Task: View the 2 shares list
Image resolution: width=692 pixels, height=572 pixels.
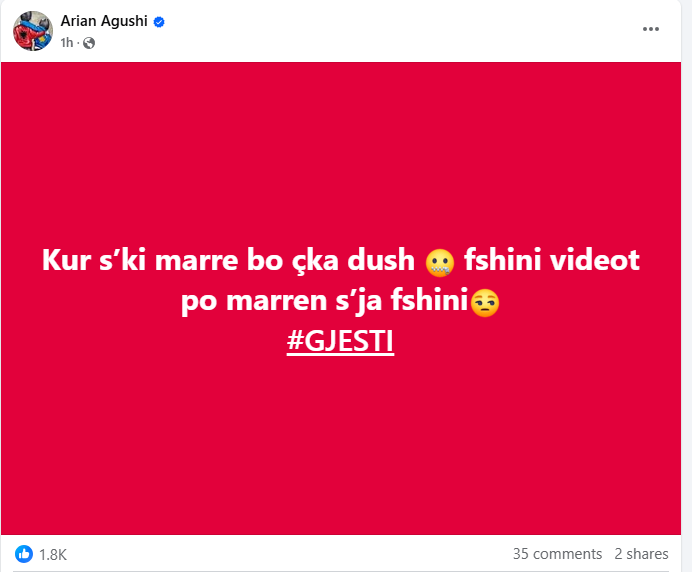Action: [641, 553]
